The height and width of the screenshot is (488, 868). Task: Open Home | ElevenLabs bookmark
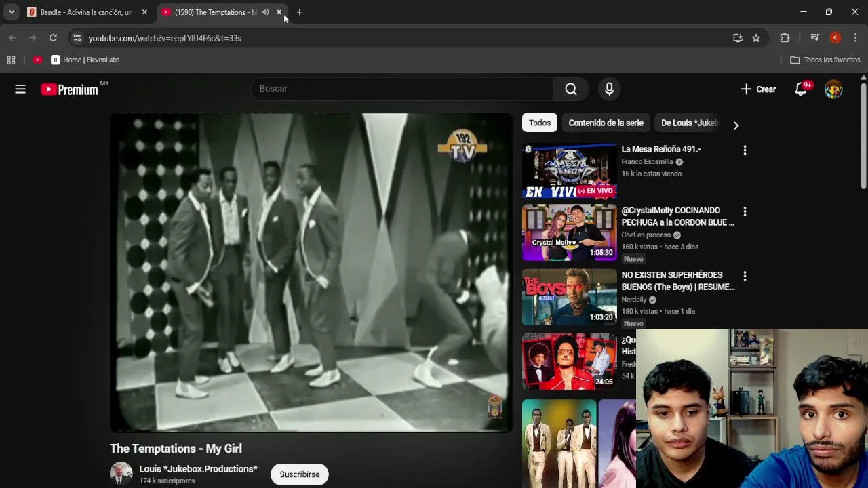coord(85,60)
